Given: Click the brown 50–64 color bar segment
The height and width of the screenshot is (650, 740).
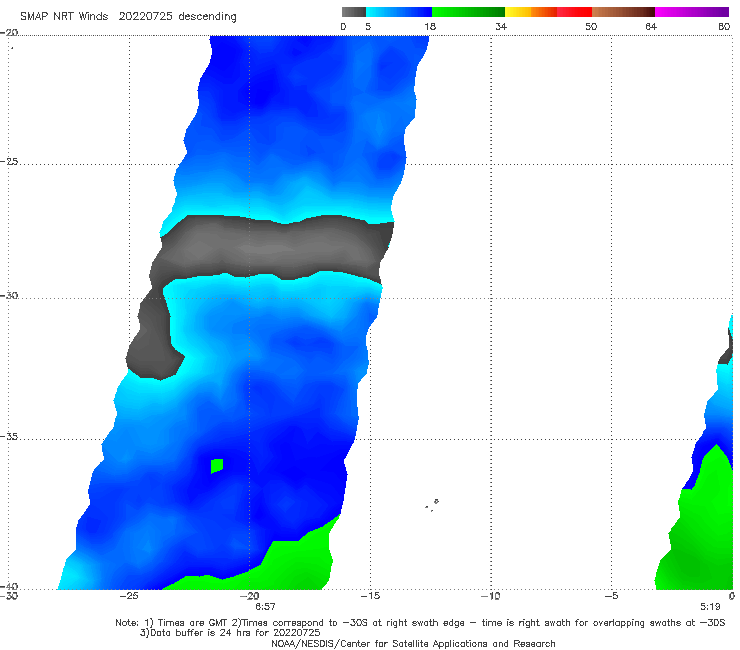Looking at the screenshot, I should (623, 12).
